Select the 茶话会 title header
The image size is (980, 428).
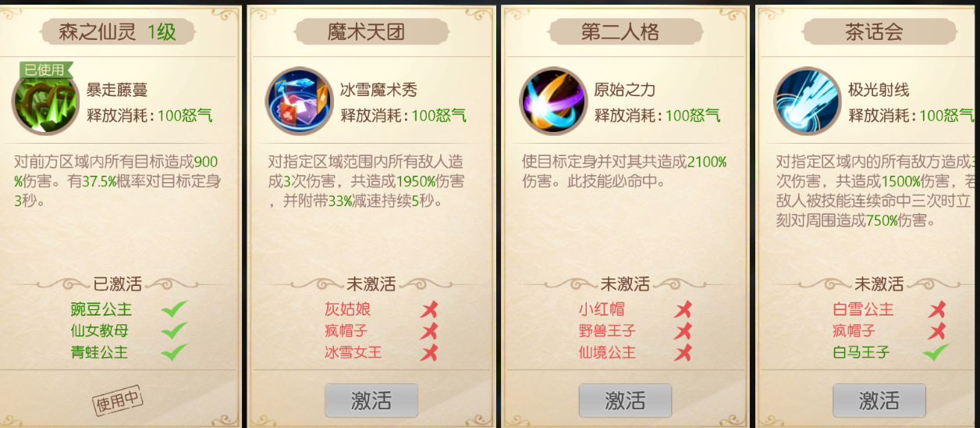(875, 32)
